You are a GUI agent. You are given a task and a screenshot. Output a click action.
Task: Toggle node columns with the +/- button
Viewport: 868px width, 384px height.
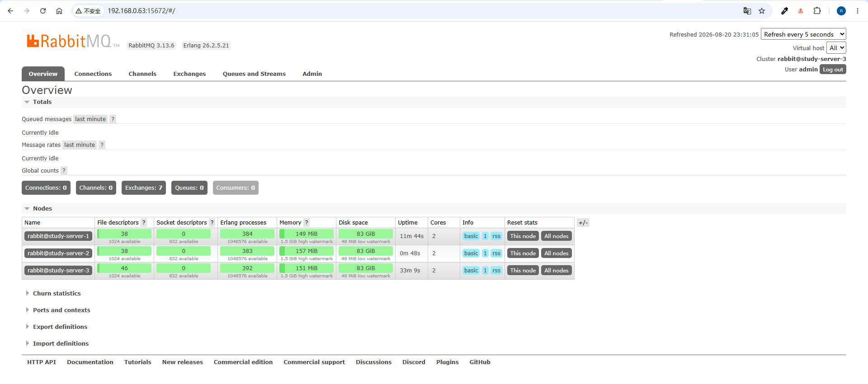[x=583, y=223]
